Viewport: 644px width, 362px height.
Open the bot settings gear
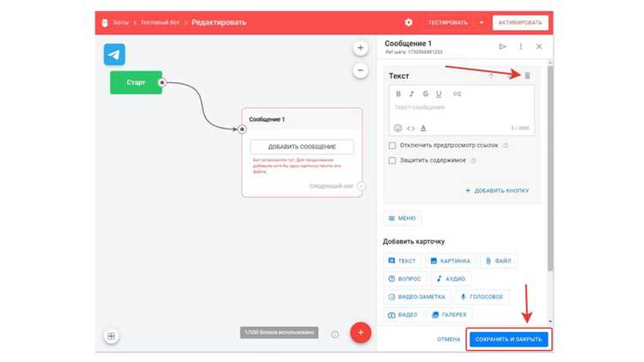click(x=408, y=22)
